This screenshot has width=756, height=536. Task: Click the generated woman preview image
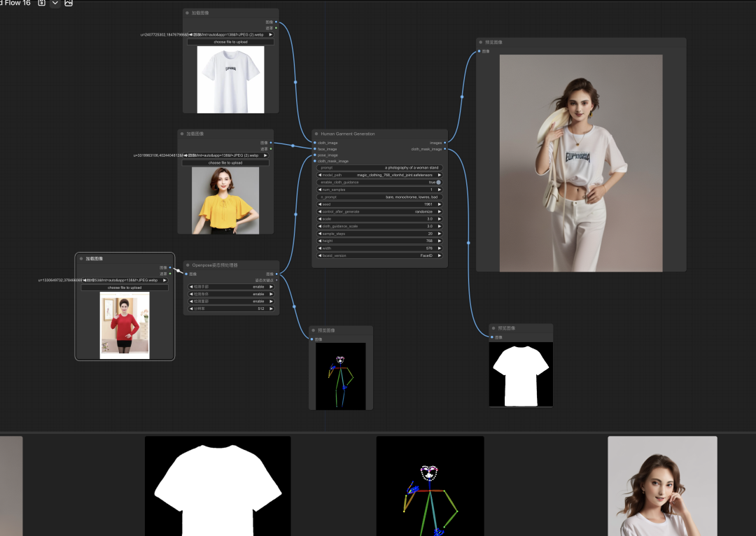coord(581,163)
